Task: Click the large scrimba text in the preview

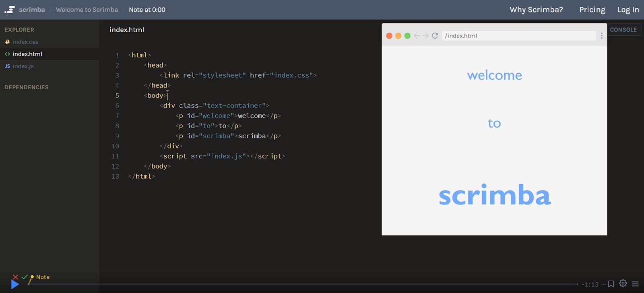Action: 495,195
